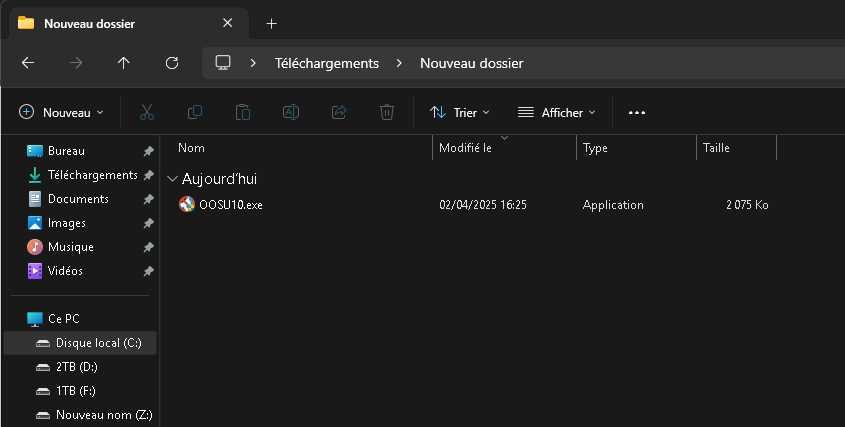
Task: Click the 2 075 Ko size cell
Action: (x=747, y=205)
